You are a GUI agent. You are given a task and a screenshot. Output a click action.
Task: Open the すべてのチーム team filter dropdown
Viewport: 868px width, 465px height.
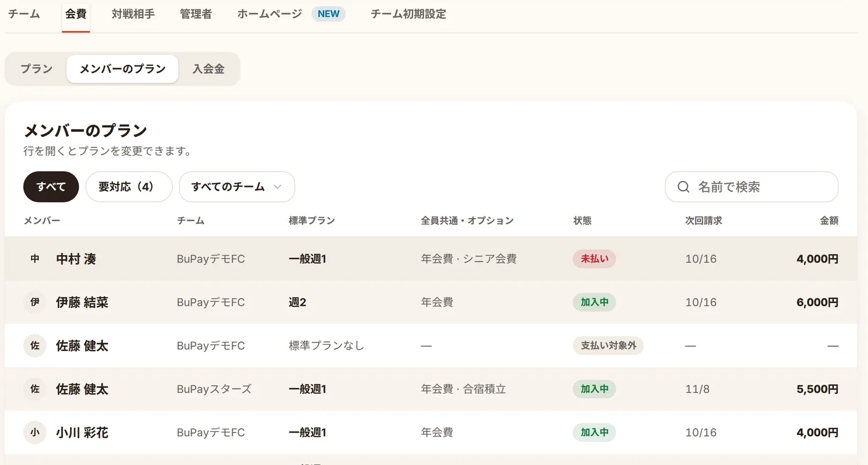pos(237,187)
